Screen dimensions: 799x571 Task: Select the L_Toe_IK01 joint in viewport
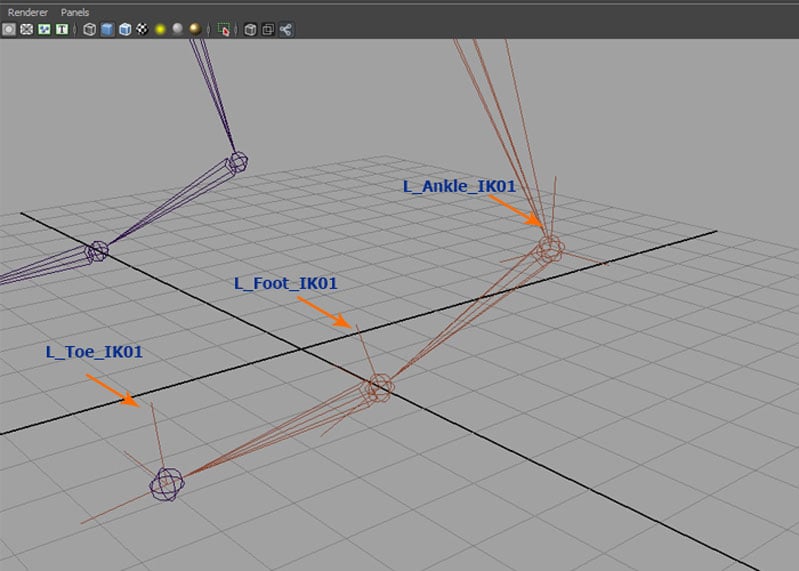click(166, 486)
